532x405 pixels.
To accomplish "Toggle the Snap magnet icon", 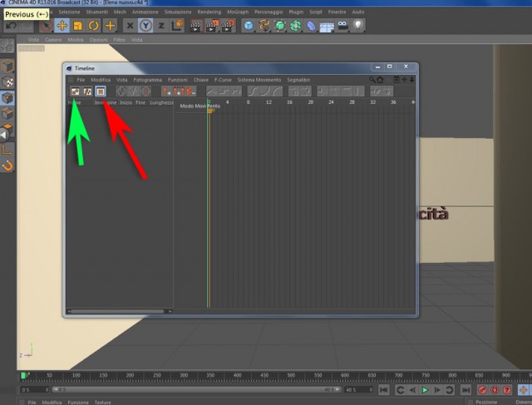I will click(7, 166).
